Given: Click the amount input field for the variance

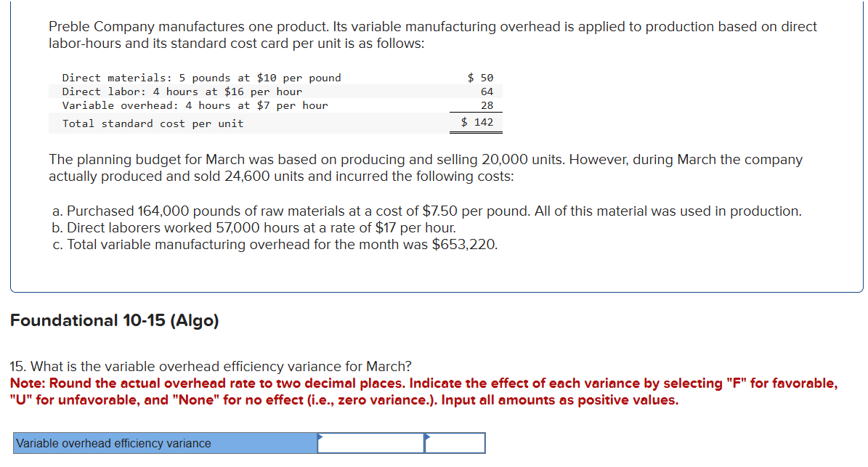Looking at the screenshot, I should click(x=370, y=442).
